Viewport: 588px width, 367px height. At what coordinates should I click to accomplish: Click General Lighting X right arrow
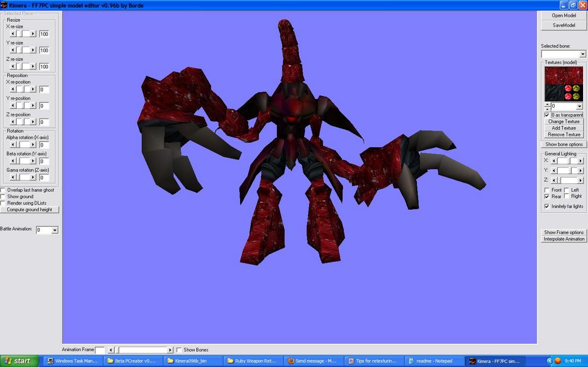click(580, 161)
